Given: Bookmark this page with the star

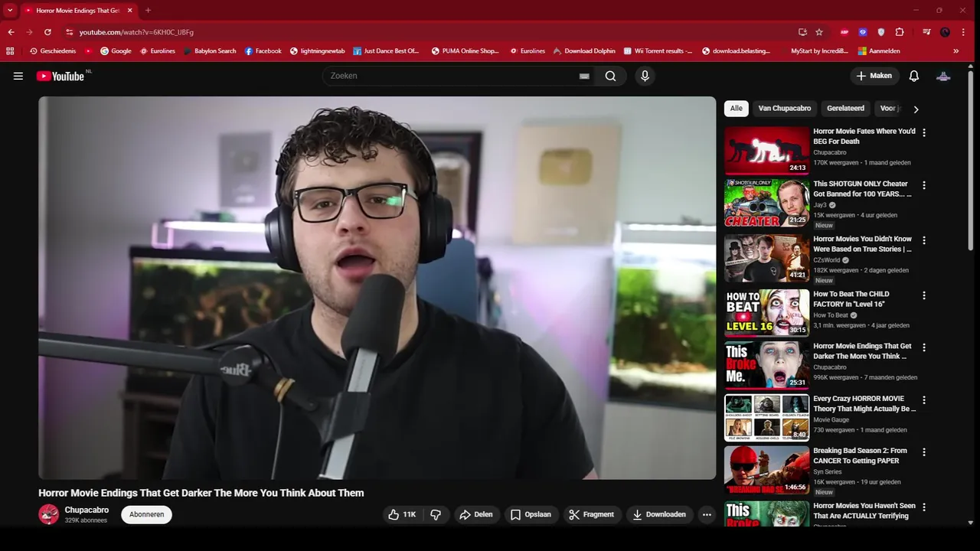Looking at the screenshot, I should click(x=818, y=32).
